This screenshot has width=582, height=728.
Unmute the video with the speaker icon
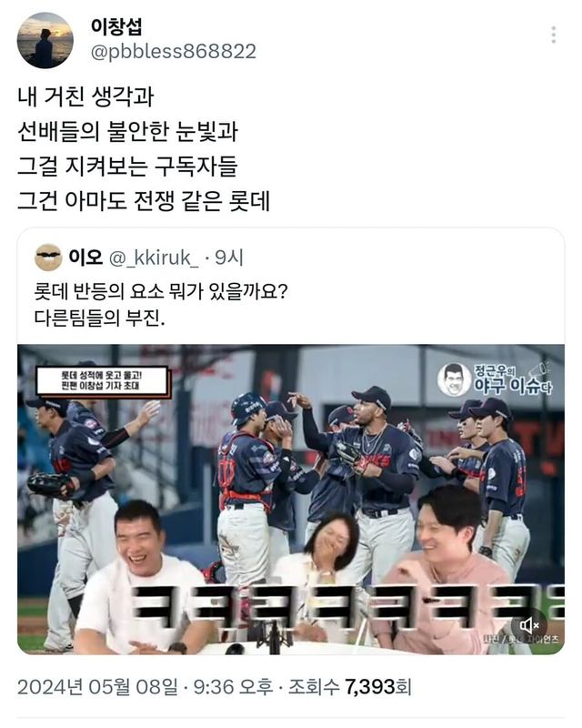(529, 625)
